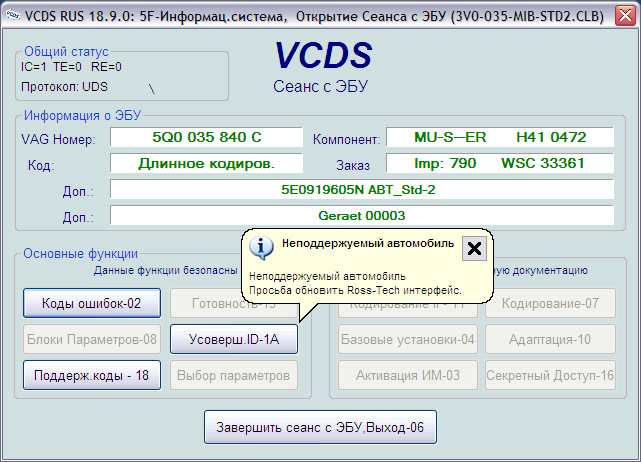Click the info icon in balloon
Viewport: 641px width, 462px height.
pyautogui.click(x=262, y=248)
